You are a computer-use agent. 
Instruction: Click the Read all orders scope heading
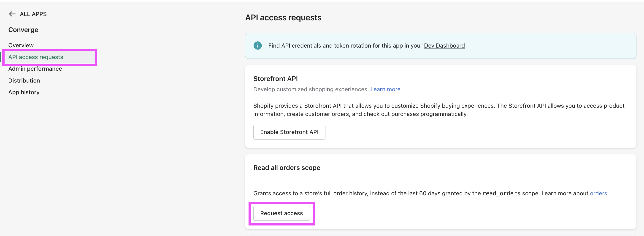(287, 168)
